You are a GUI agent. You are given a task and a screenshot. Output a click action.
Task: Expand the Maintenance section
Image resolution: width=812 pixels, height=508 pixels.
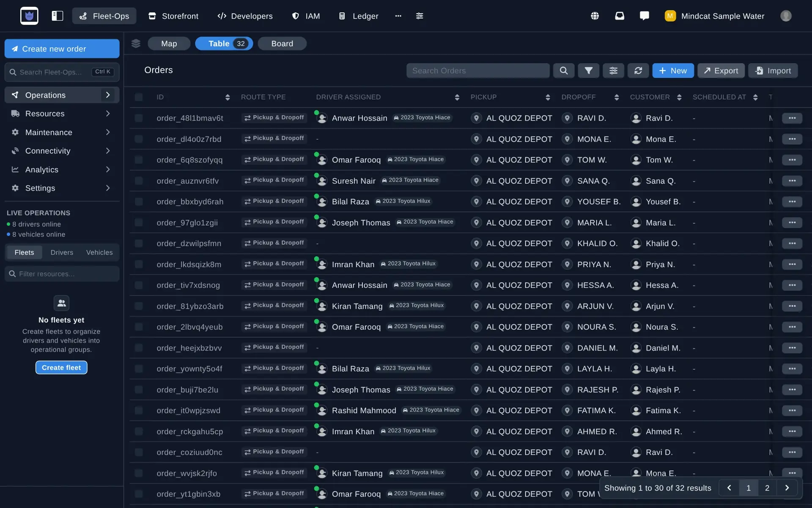click(62, 132)
